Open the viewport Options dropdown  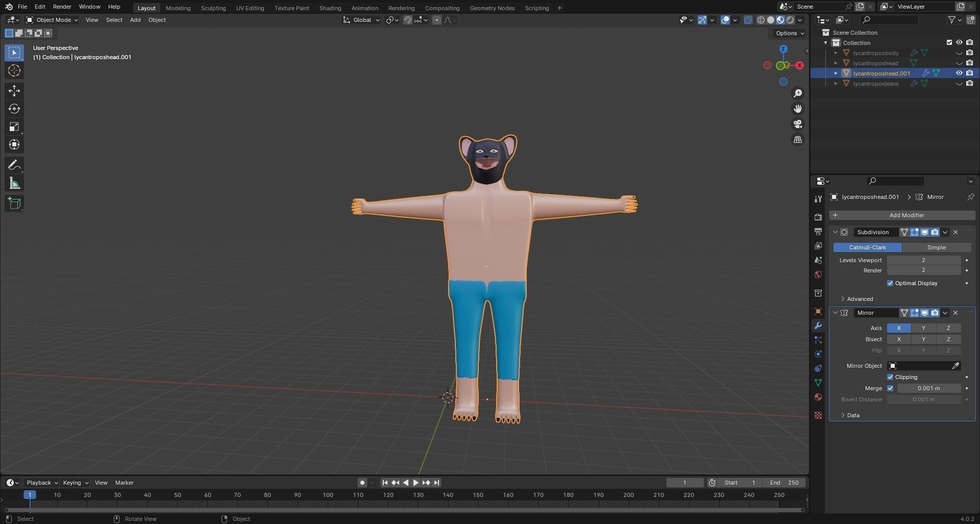(789, 33)
